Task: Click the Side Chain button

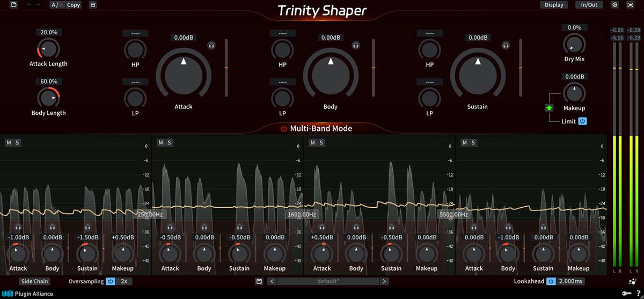Action: pyautogui.click(x=34, y=281)
